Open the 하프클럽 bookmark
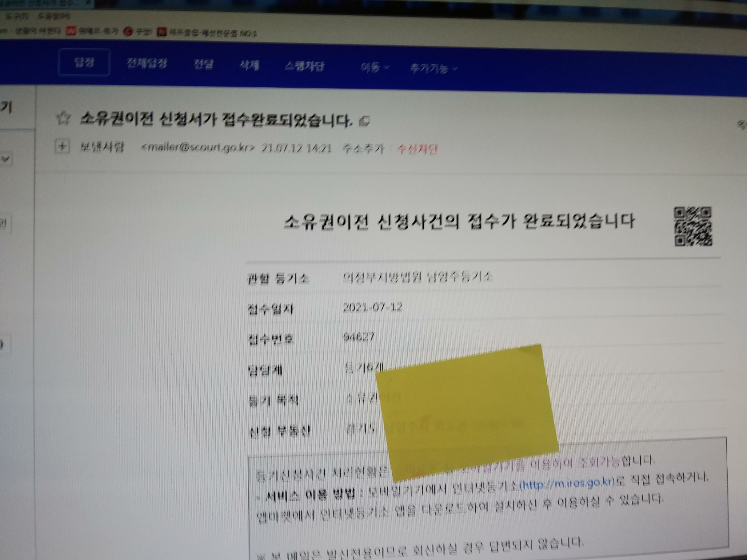The width and height of the screenshot is (747, 560). point(207,33)
